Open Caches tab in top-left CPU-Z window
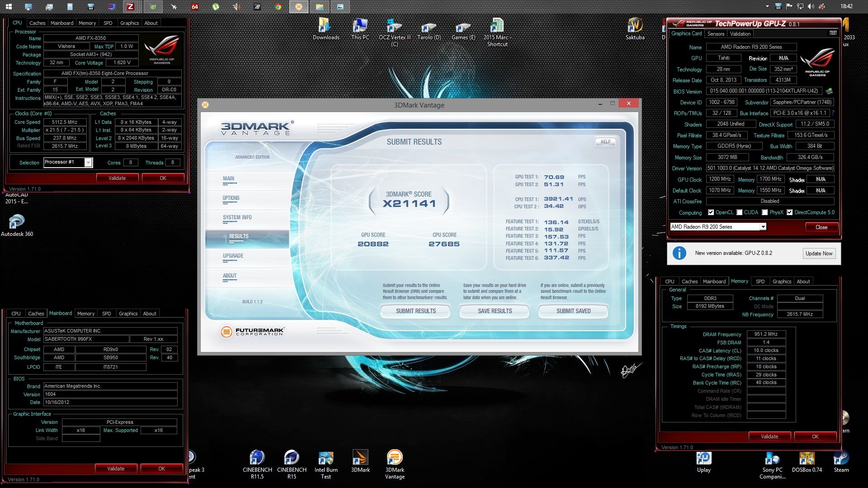 click(x=37, y=23)
